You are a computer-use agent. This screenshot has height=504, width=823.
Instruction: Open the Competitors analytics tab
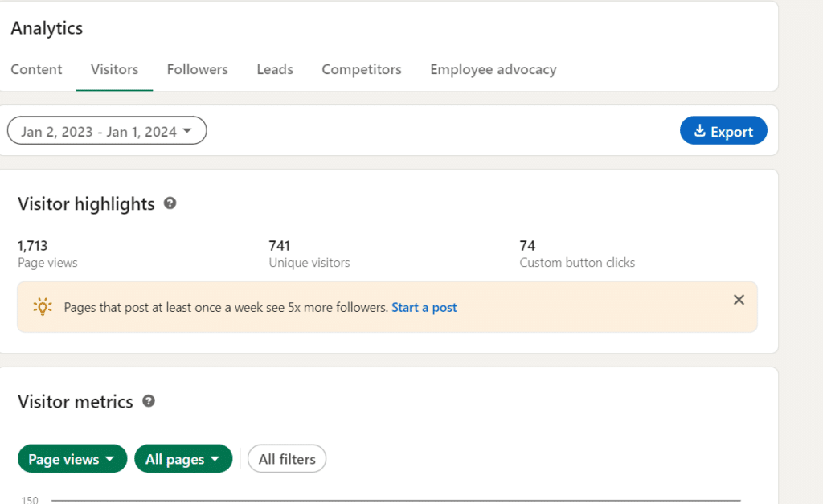361,69
